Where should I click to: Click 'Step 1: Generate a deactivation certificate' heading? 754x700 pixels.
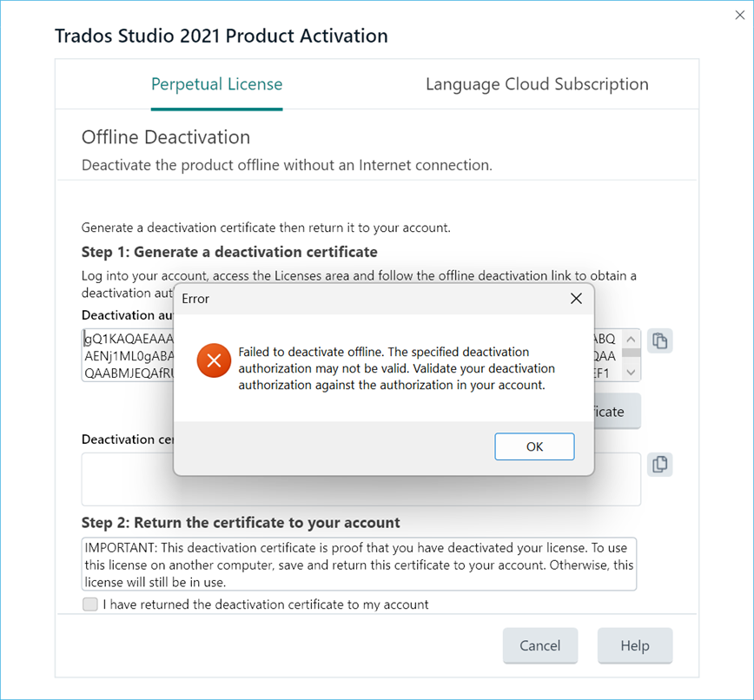229,252
